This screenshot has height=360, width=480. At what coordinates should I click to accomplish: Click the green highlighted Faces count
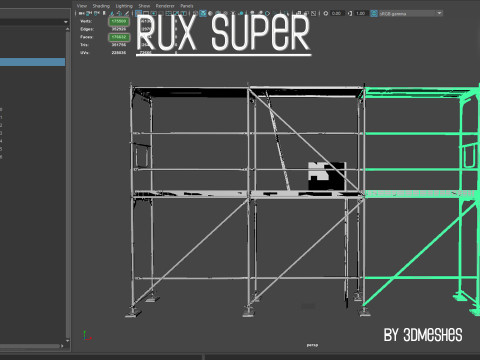(x=119, y=37)
